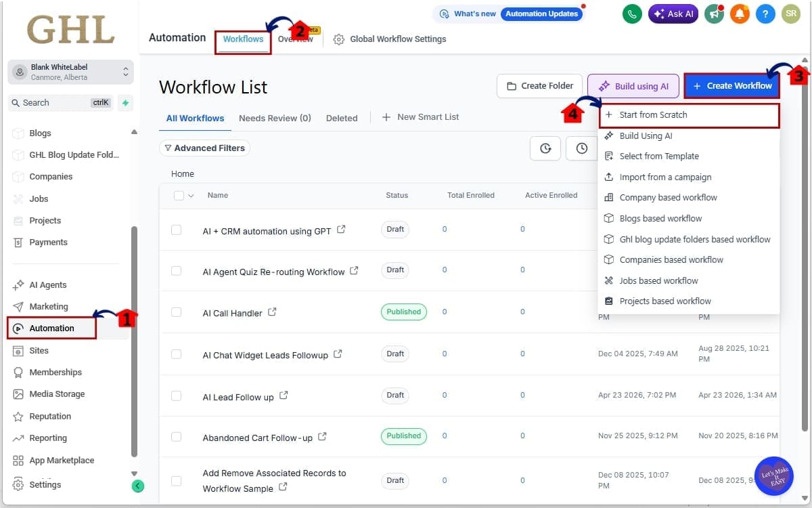Open the orange notifications bell

(x=740, y=14)
